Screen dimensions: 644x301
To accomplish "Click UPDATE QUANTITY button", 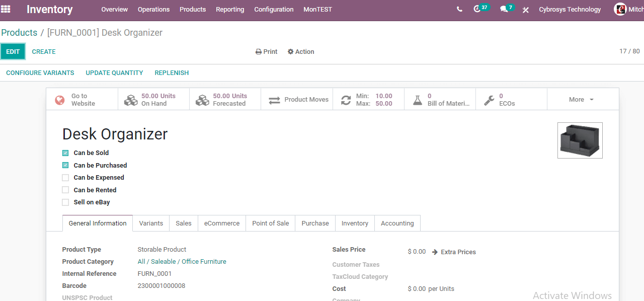I will coord(114,73).
